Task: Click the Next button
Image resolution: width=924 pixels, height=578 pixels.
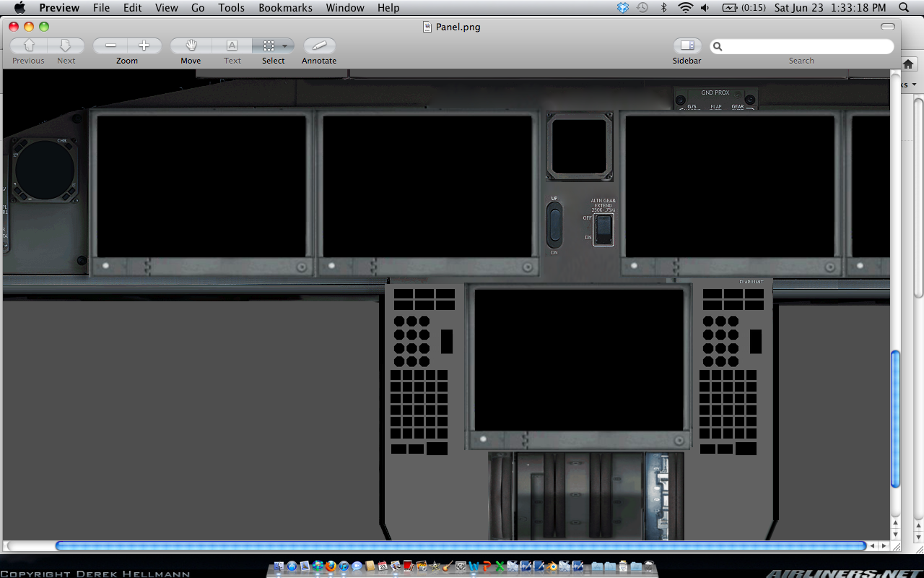Action: 66,46
